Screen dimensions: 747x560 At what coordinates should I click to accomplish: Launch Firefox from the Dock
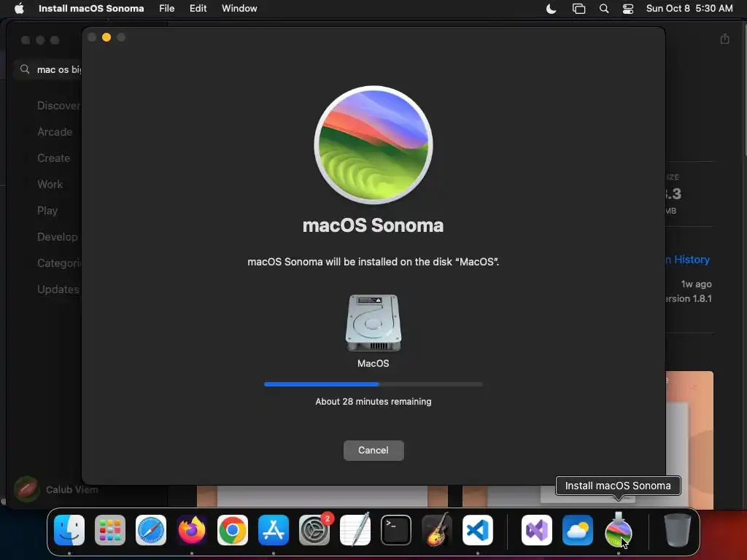pyautogui.click(x=192, y=530)
